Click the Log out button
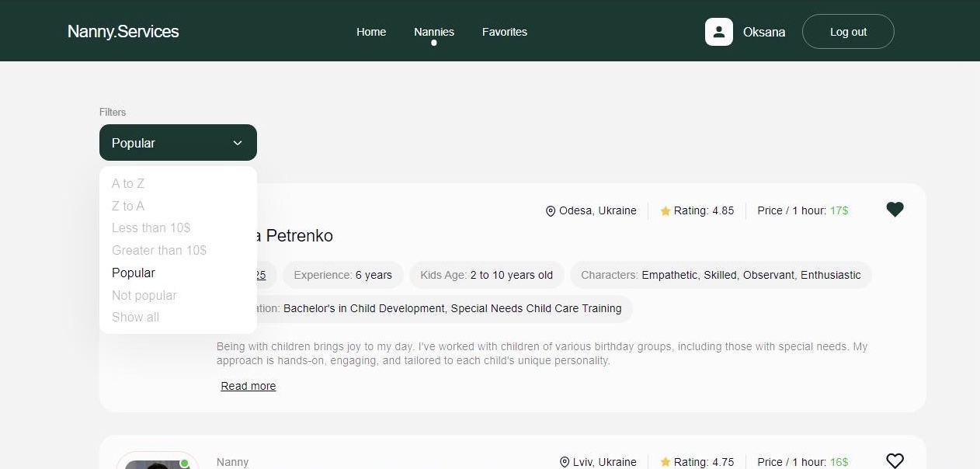The image size is (980, 469). click(848, 32)
